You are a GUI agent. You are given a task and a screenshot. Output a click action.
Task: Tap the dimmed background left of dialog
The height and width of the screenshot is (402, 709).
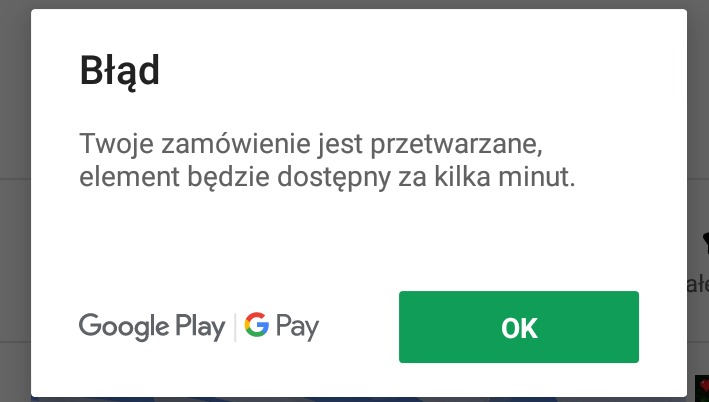click(x=15, y=201)
